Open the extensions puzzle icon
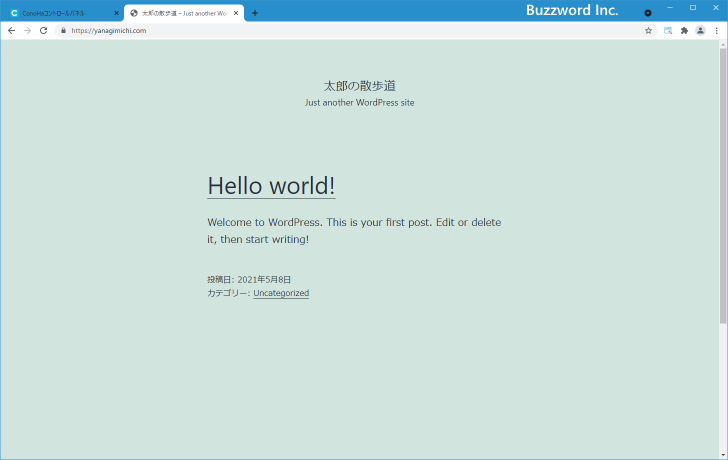728x460 pixels. tap(684, 31)
